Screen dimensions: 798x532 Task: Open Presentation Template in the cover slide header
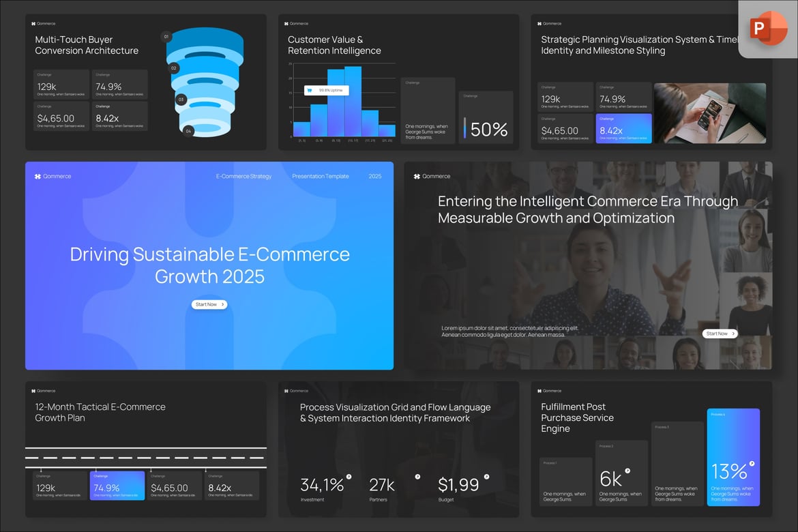pyautogui.click(x=320, y=176)
